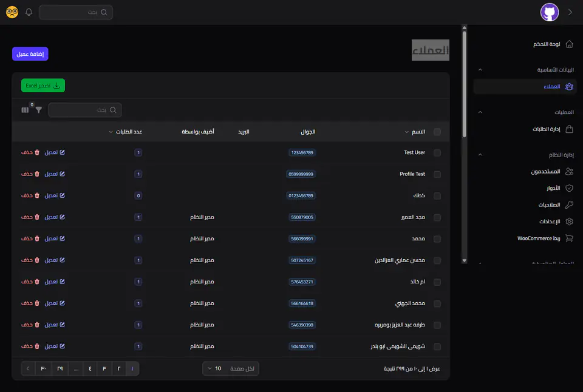
Task: Click edit icon in ام خالد row
Action: coord(62,282)
